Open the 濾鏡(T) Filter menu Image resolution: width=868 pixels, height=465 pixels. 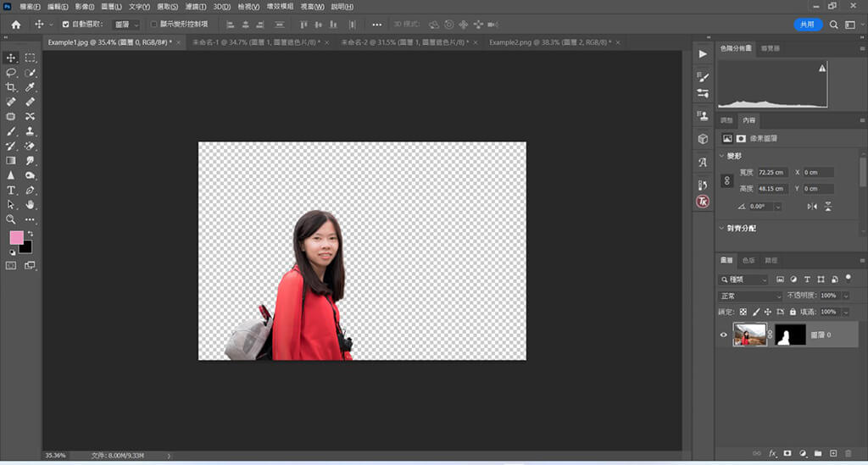(196, 7)
